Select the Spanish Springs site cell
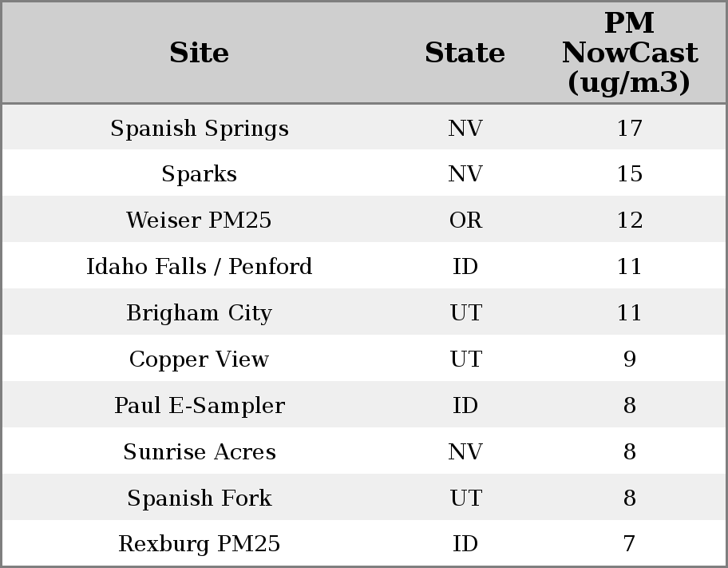 pyautogui.click(x=199, y=129)
